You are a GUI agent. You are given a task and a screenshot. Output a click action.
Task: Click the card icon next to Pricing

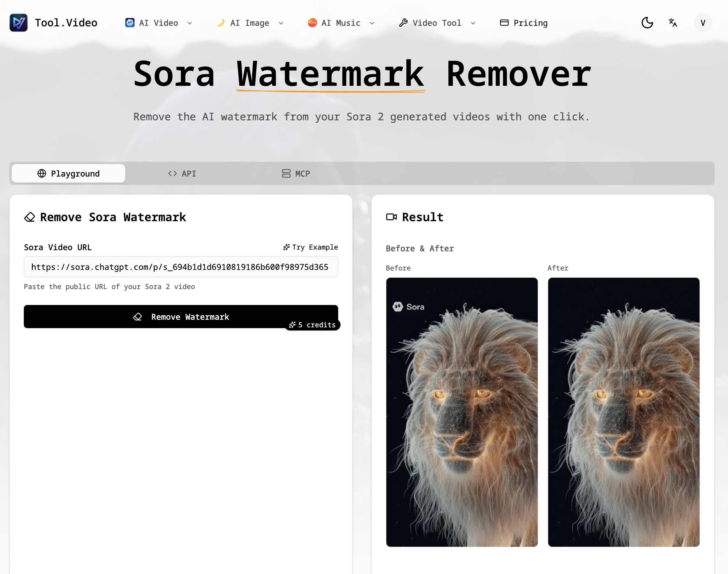pos(504,23)
